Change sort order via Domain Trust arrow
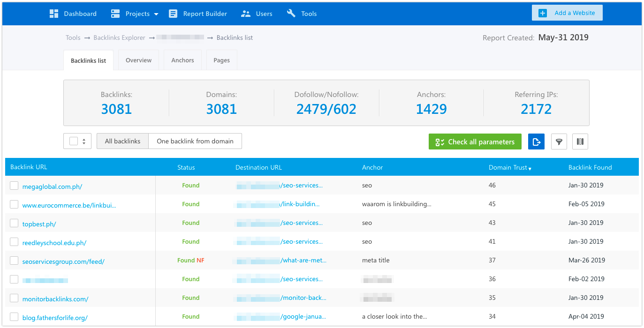644x328 pixels. (x=530, y=168)
